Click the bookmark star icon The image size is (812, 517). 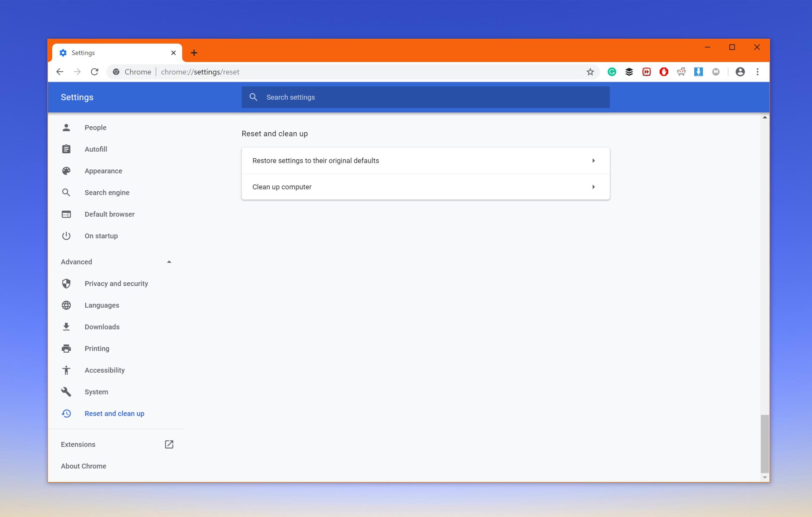click(x=591, y=72)
